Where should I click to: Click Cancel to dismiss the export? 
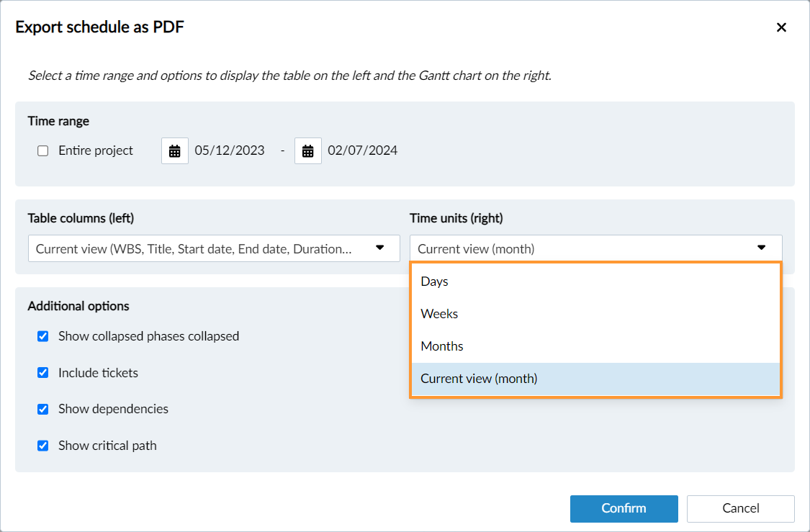pyautogui.click(x=740, y=508)
